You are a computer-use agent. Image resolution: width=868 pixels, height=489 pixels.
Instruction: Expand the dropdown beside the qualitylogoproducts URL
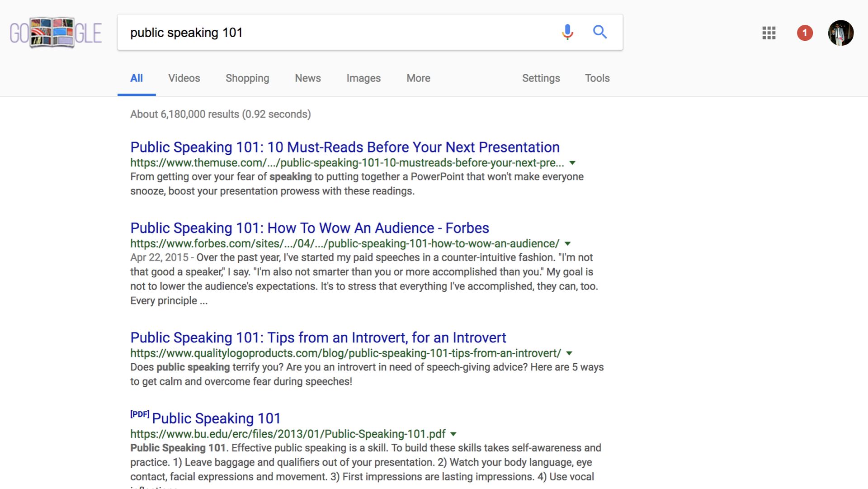(x=569, y=353)
